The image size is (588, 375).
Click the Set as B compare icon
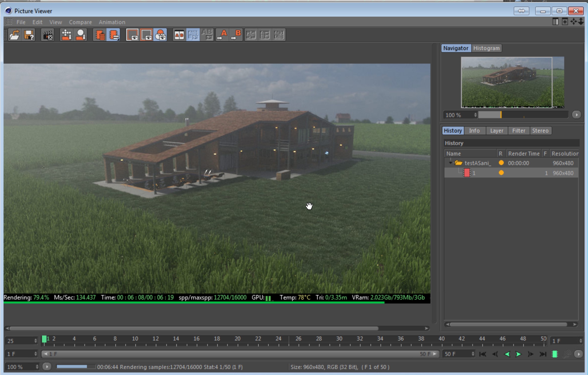(x=236, y=35)
